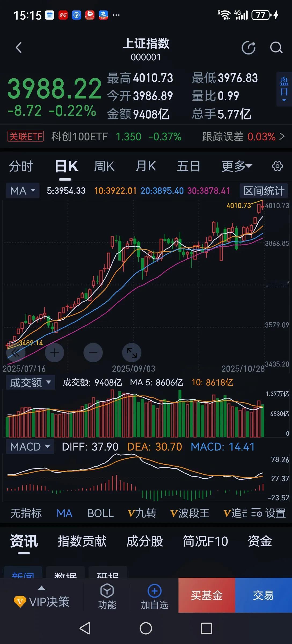Select 波段王 VIP indicator

click(x=190, y=513)
